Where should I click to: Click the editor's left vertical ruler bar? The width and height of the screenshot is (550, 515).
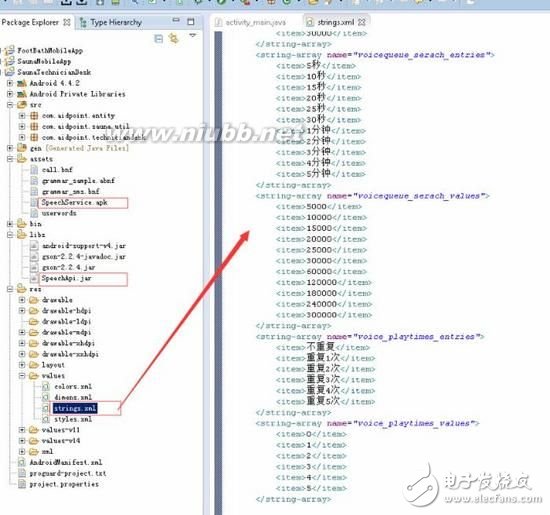218,273
